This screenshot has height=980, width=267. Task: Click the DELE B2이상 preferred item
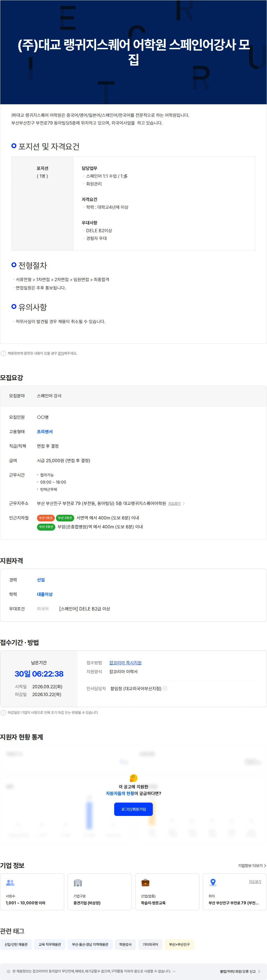pyautogui.click(x=99, y=231)
